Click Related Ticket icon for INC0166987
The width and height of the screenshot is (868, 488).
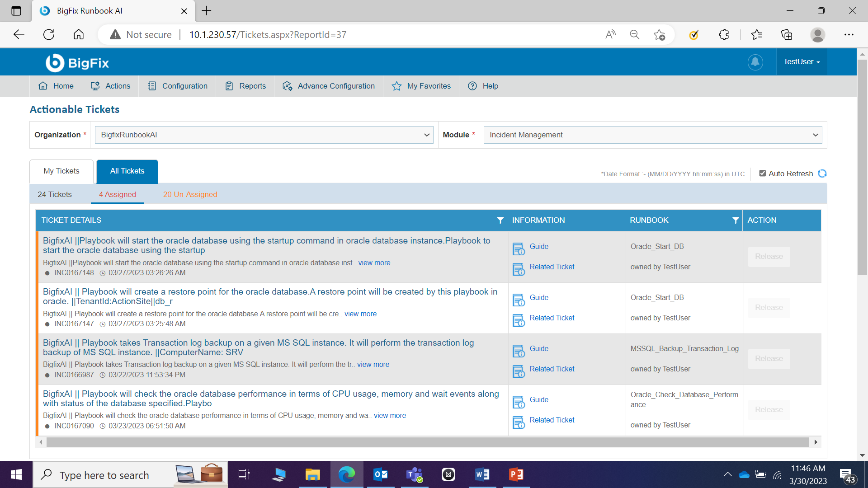coord(519,371)
